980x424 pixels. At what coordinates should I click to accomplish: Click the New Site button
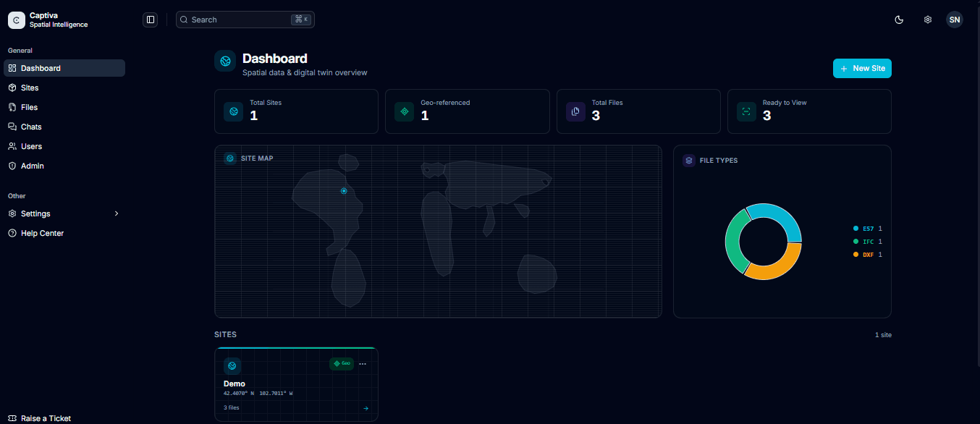click(862, 68)
